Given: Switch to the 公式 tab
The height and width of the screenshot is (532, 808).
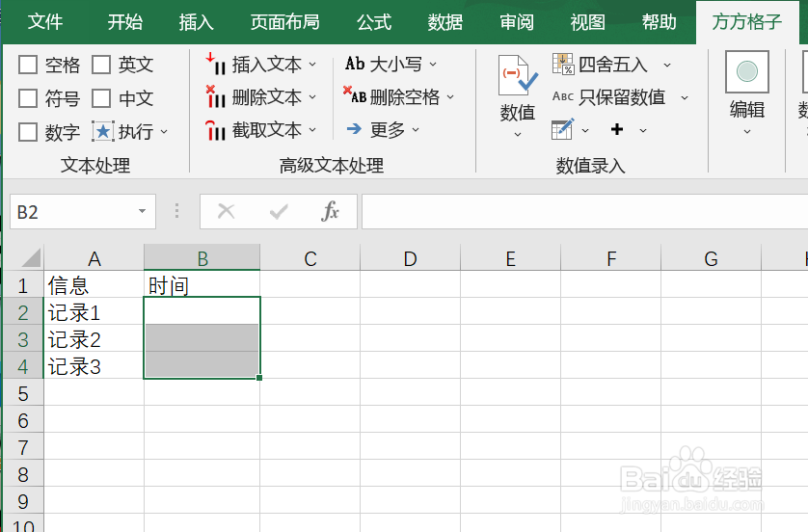Looking at the screenshot, I should click(x=374, y=22).
